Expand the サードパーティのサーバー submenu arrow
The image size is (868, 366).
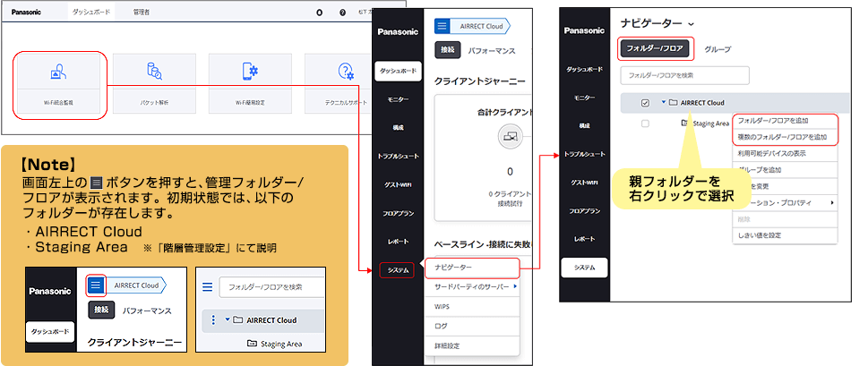tap(515, 286)
